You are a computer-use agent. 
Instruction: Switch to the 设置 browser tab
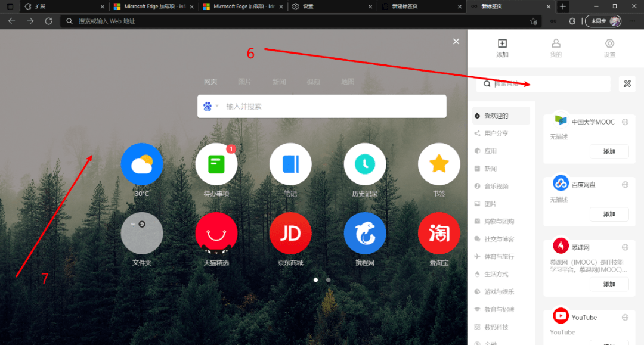[332, 7]
